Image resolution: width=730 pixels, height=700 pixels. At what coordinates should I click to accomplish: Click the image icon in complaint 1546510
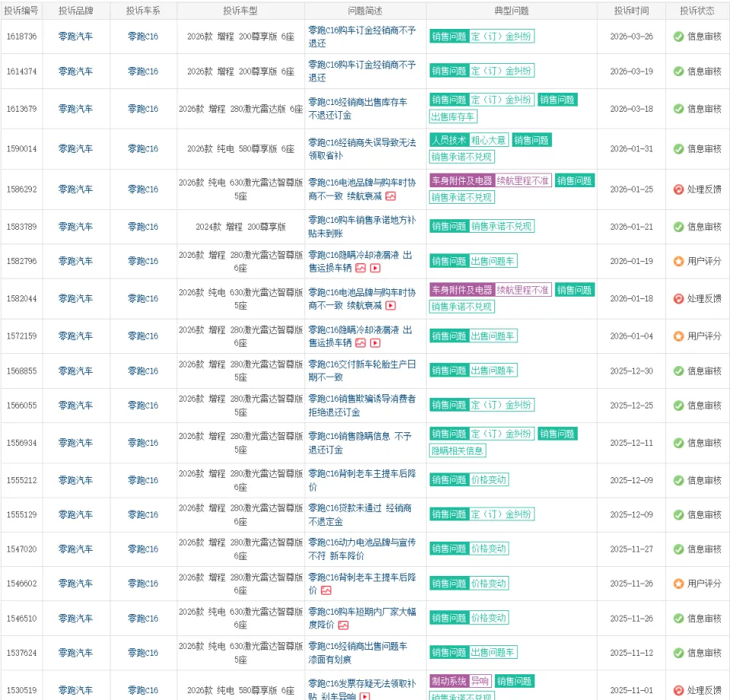(x=344, y=625)
